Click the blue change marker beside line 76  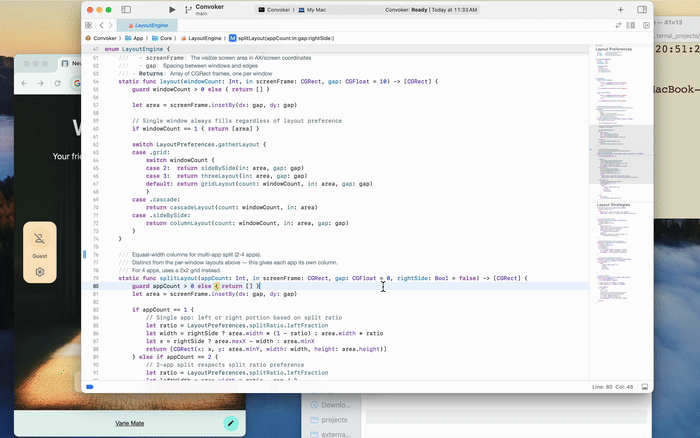pyautogui.click(x=84, y=254)
